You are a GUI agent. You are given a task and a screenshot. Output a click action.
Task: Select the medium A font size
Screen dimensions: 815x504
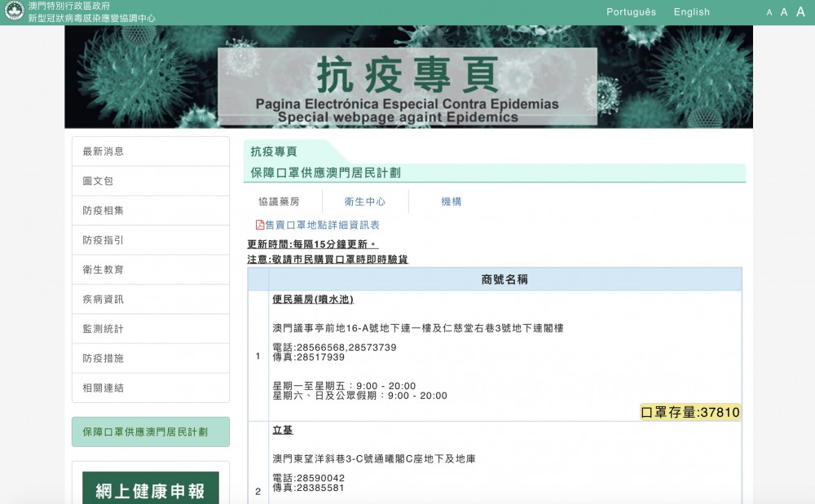(784, 12)
